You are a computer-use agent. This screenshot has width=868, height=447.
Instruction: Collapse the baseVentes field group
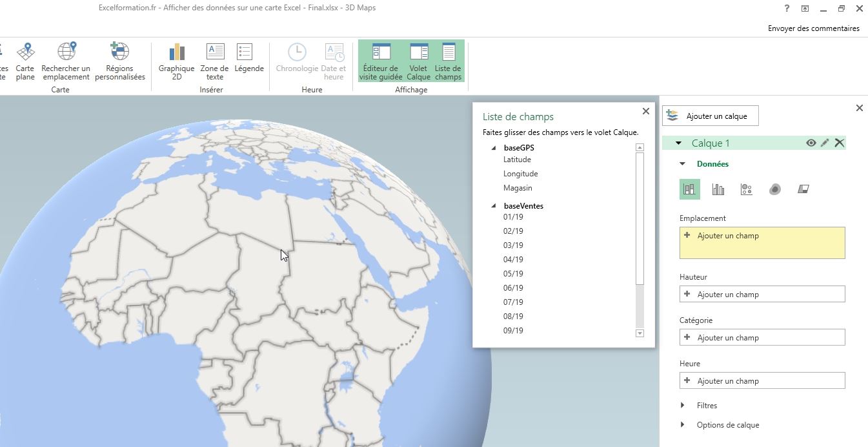pos(494,205)
